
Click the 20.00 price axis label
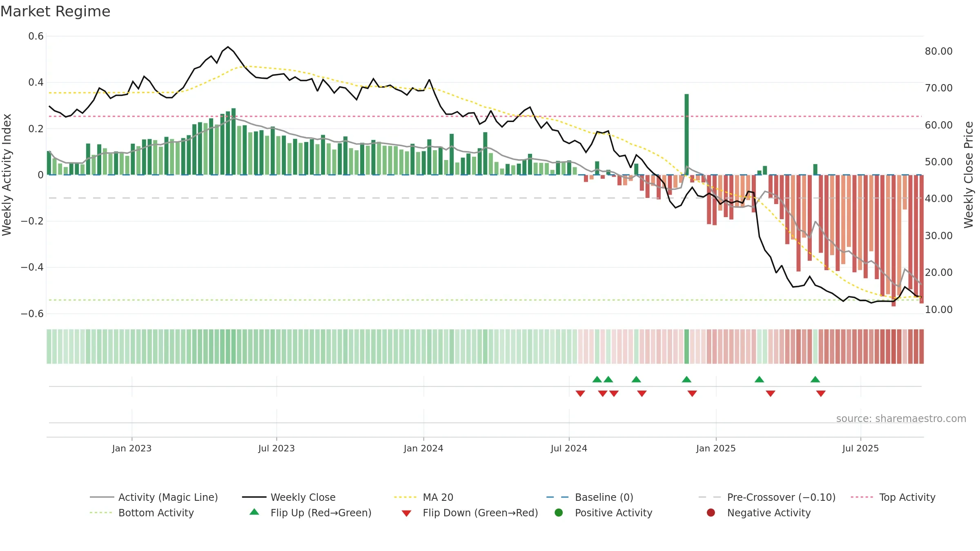939,273
